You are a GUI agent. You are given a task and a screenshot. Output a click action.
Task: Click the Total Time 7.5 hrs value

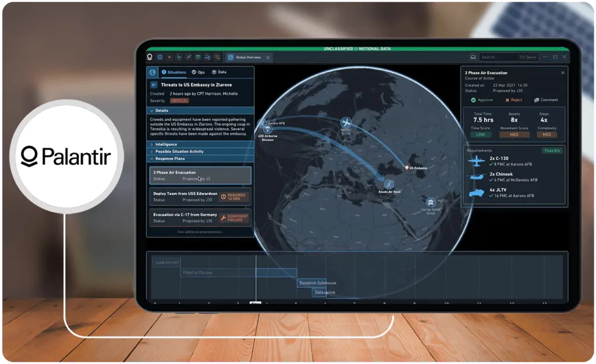pos(483,120)
